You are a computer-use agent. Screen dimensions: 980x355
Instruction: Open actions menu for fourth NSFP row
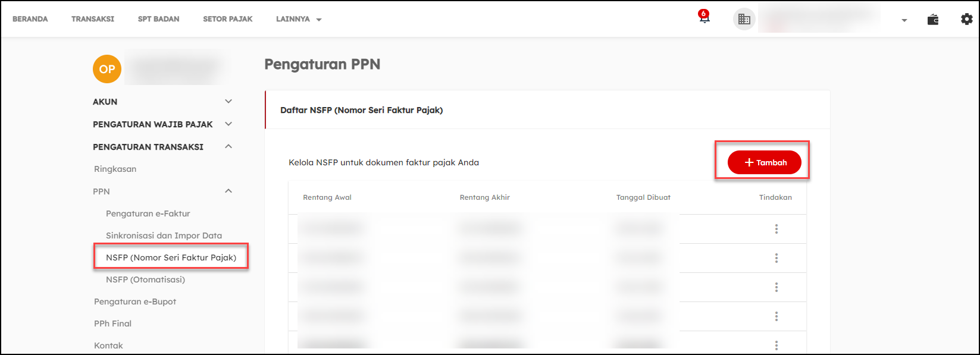pyautogui.click(x=776, y=316)
